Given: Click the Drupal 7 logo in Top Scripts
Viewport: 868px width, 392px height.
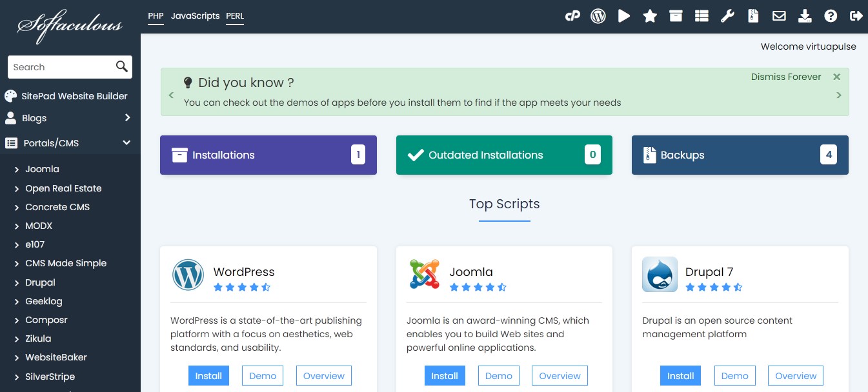Looking at the screenshot, I should (x=660, y=275).
